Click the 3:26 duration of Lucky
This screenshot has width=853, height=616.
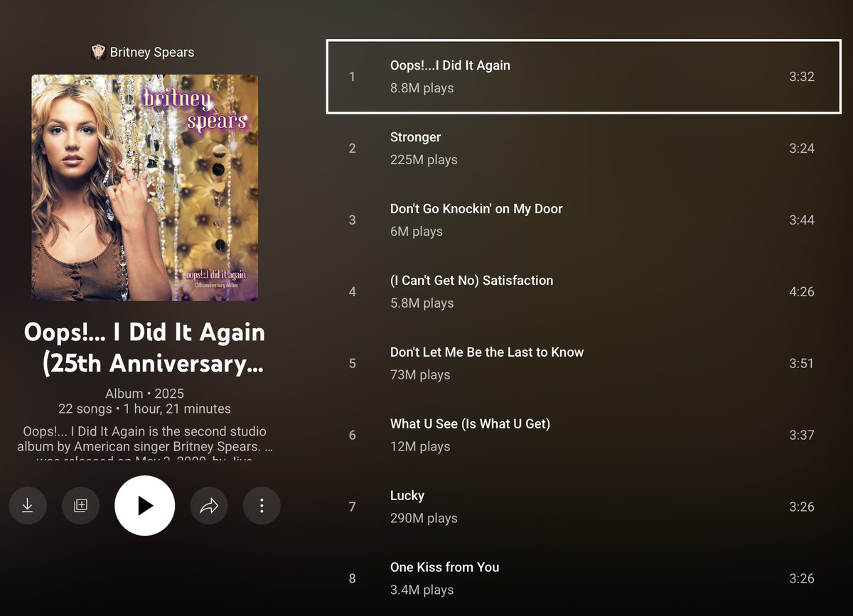[802, 507]
